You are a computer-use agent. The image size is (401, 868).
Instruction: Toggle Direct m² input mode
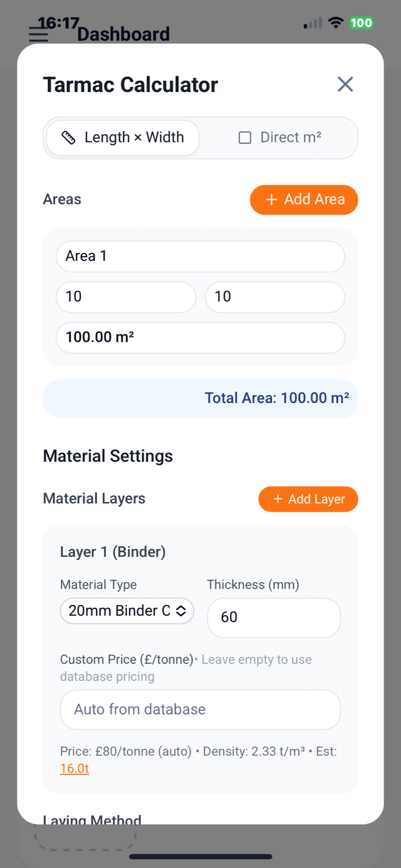pyautogui.click(x=278, y=137)
